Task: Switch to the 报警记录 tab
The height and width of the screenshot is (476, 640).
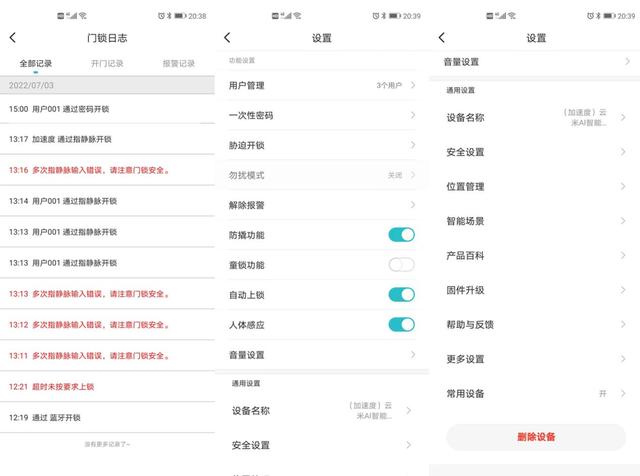Action: pyautogui.click(x=178, y=64)
